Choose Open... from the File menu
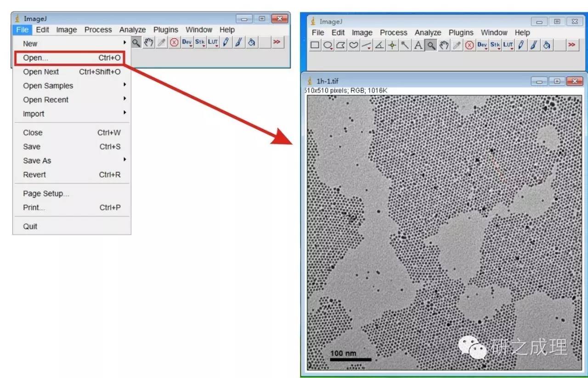Screen dimensions: 588x378 point(72,58)
